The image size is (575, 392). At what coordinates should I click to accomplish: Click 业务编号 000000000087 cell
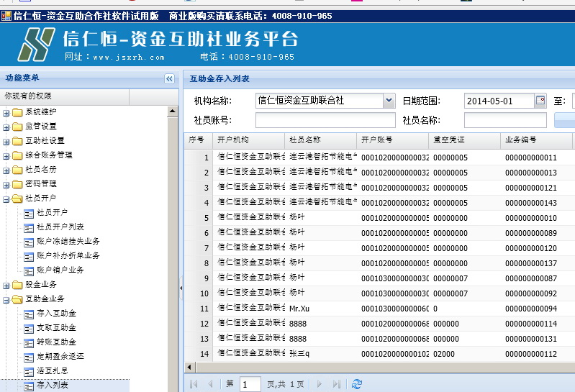point(530,278)
